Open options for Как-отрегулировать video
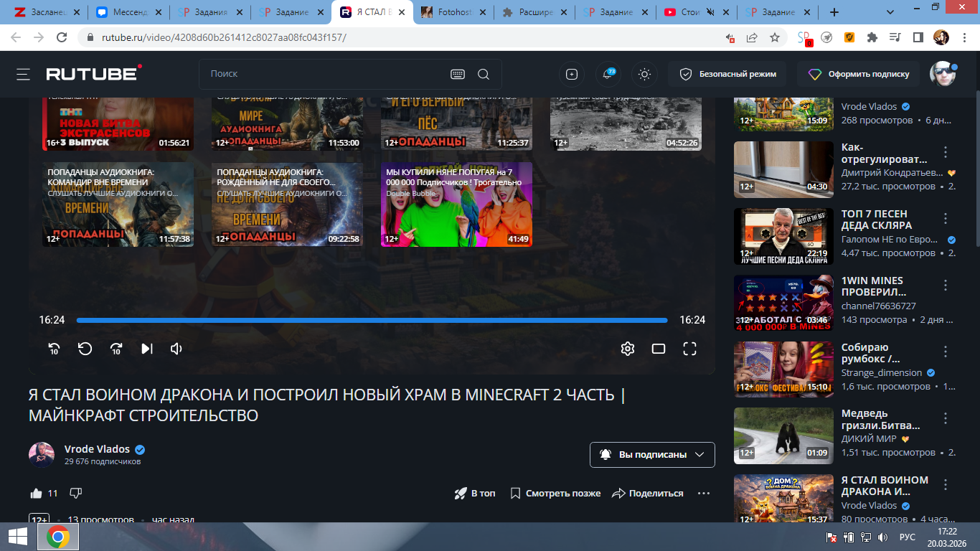The width and height of the screenshot is (980, 551). click(946, 152)
